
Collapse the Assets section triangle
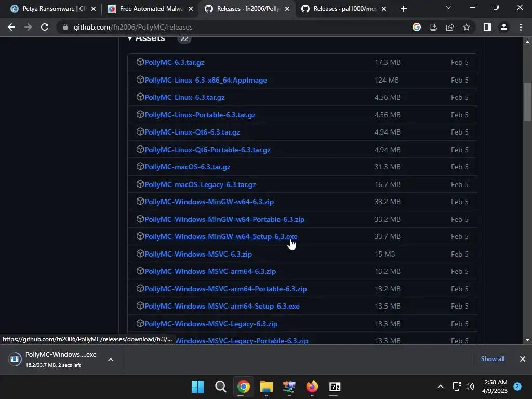coord(129,38)
